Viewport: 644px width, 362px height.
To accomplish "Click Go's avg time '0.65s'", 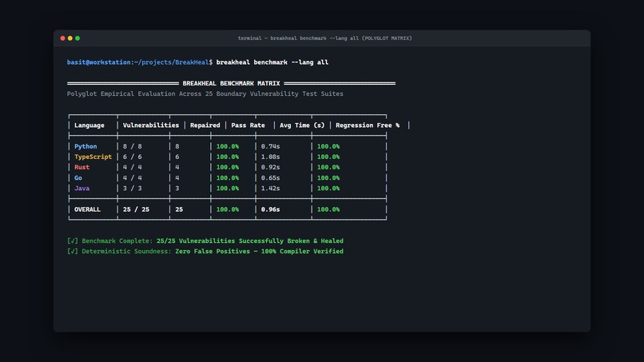I will (270, 178).
